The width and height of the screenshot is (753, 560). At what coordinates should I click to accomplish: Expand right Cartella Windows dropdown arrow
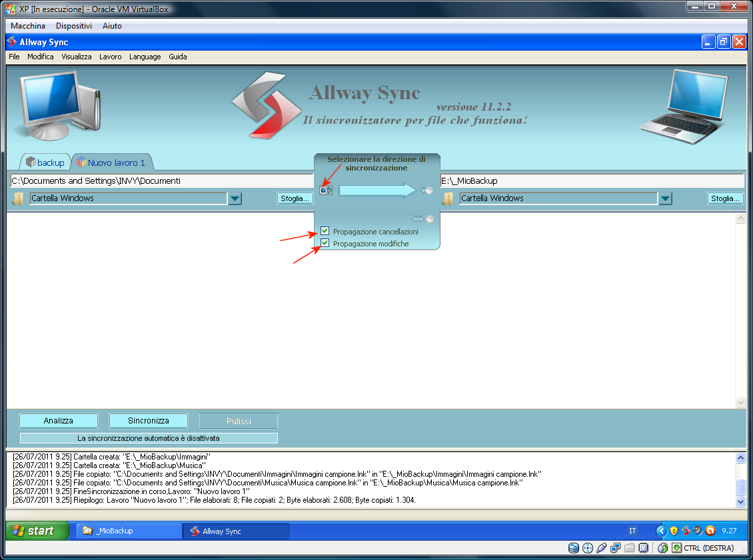pyautogui.click(x=665, y=198)
